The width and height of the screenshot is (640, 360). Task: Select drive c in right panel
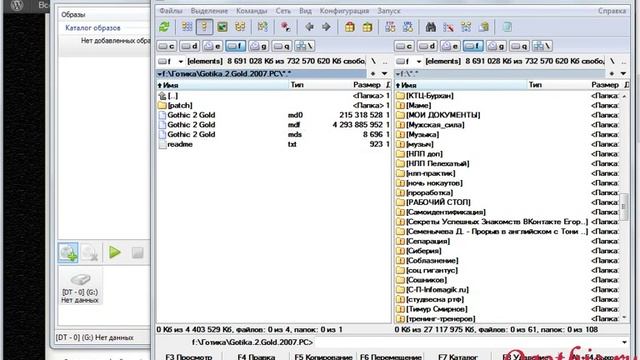[x=404, y=46]
